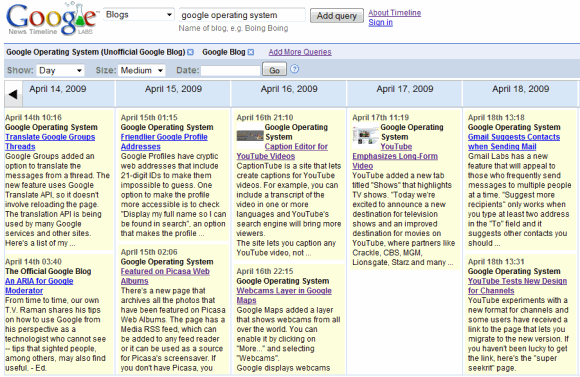Hit the Go button next to Date

click(274, 70)
